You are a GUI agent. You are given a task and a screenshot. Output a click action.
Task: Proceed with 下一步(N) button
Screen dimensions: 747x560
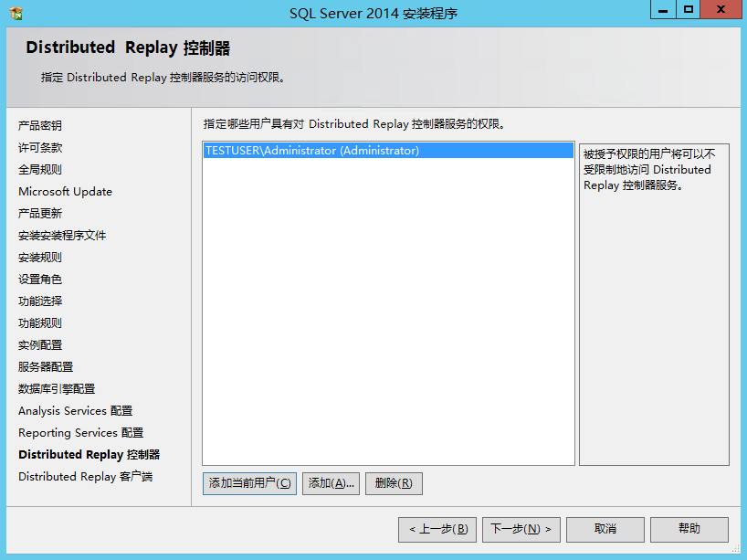point(521,529)
